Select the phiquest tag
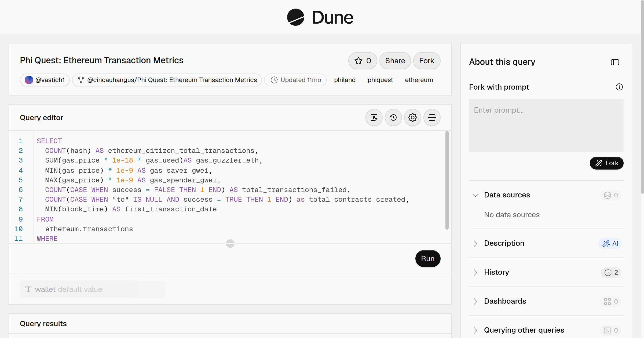 380,80
